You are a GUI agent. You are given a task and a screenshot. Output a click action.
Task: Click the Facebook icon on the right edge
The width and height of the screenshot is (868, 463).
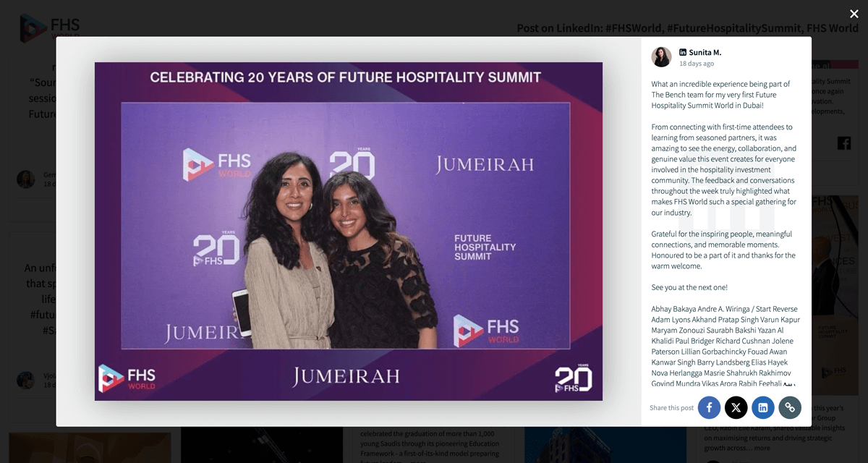pyautogui.click(x=843, y=143)
